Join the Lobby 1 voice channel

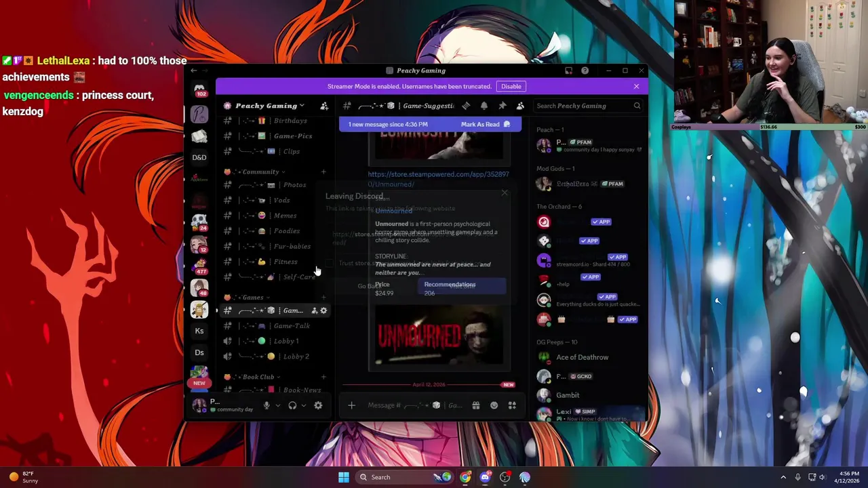[x=275, y=341]
